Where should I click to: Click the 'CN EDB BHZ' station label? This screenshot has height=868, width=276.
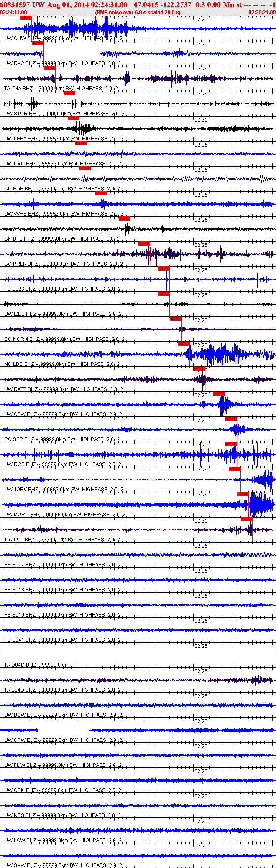[20, 189]
